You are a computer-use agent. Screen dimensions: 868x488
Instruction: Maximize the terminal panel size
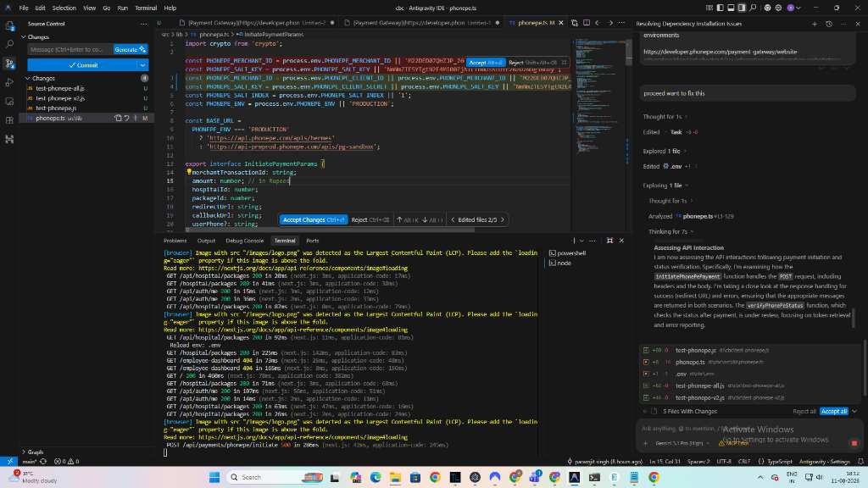coord(609,241)
